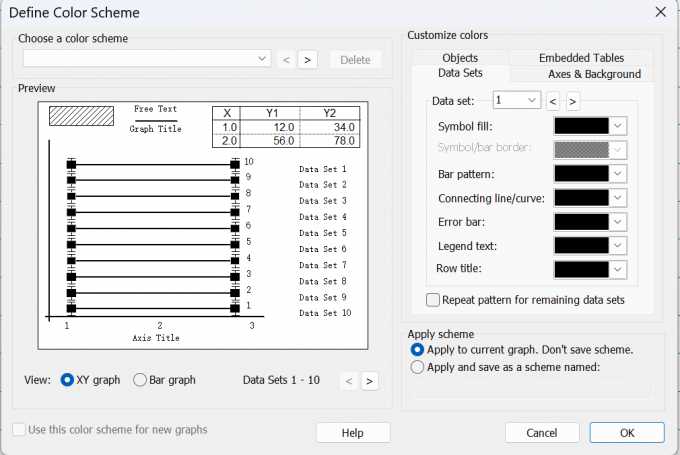Click the Graph Title text in preview
The image size is (680, 455).
click(155, 129)
